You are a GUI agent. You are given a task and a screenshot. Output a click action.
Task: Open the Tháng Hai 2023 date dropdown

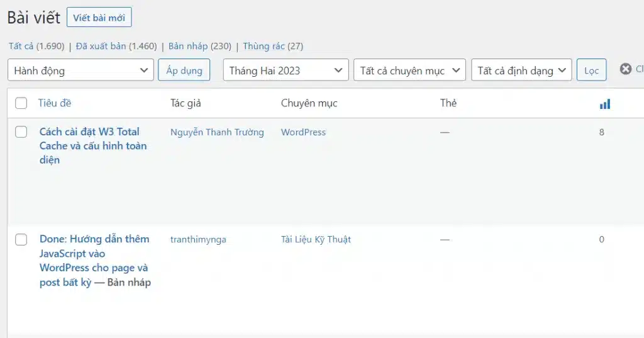[x=286, y=70]
